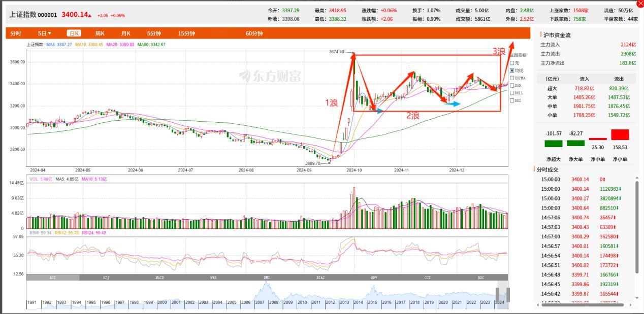Click right handle of timeline range slider
The image size is (644, 314).
pyautogui.click(x=508, y=294)
